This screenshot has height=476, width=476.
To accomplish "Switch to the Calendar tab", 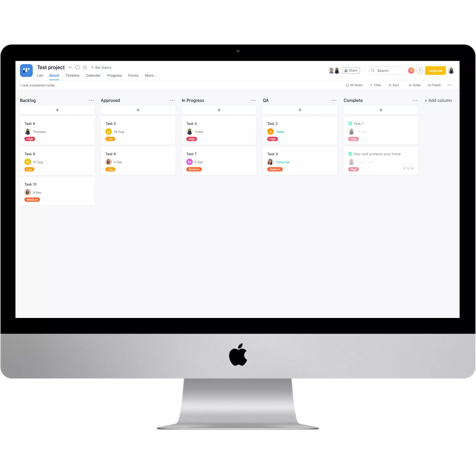I will [x=93, y=75].
